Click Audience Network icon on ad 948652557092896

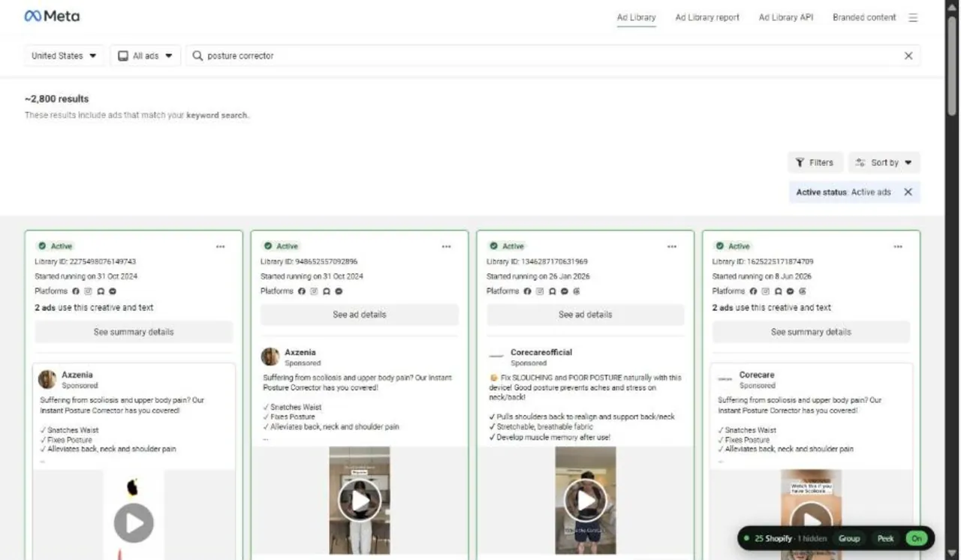326,291
